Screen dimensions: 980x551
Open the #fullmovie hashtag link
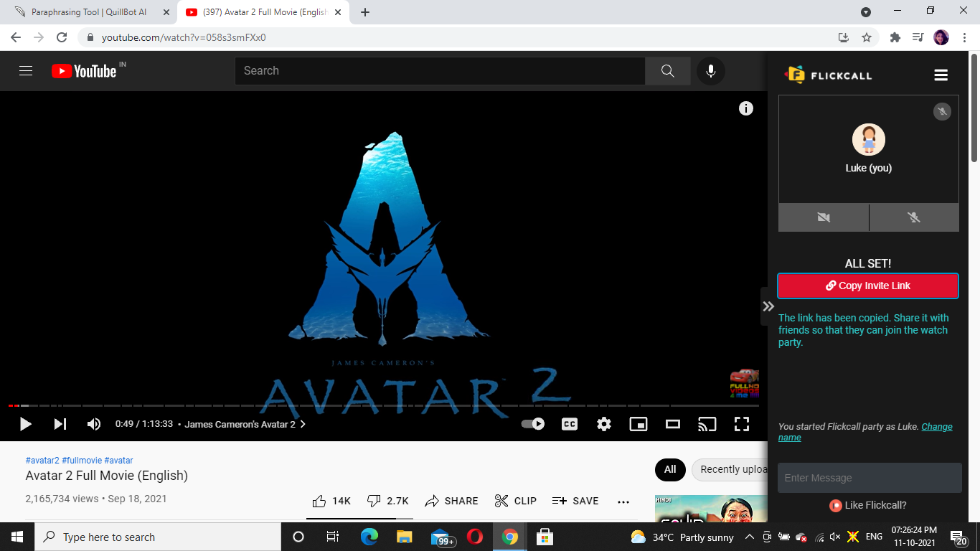tap(82, 461)
